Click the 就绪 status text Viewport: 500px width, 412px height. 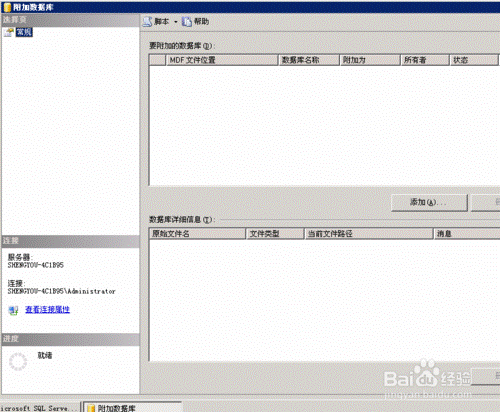(x=45, y=355)
